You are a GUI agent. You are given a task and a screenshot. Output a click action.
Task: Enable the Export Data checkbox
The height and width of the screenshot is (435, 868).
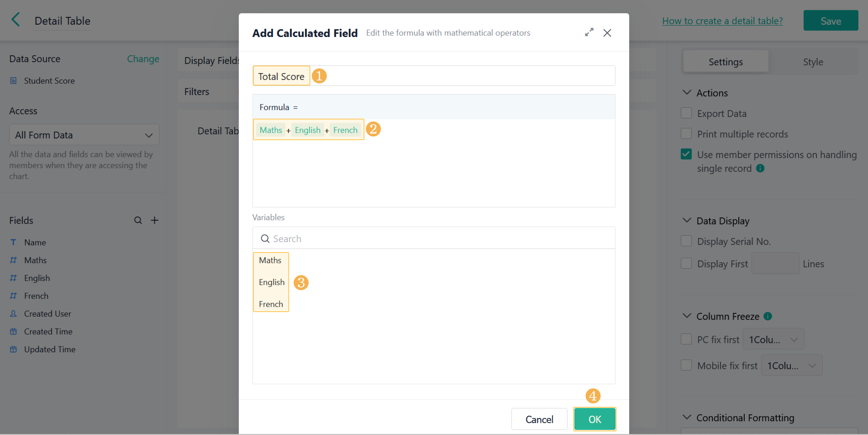[x=686, y=113]
